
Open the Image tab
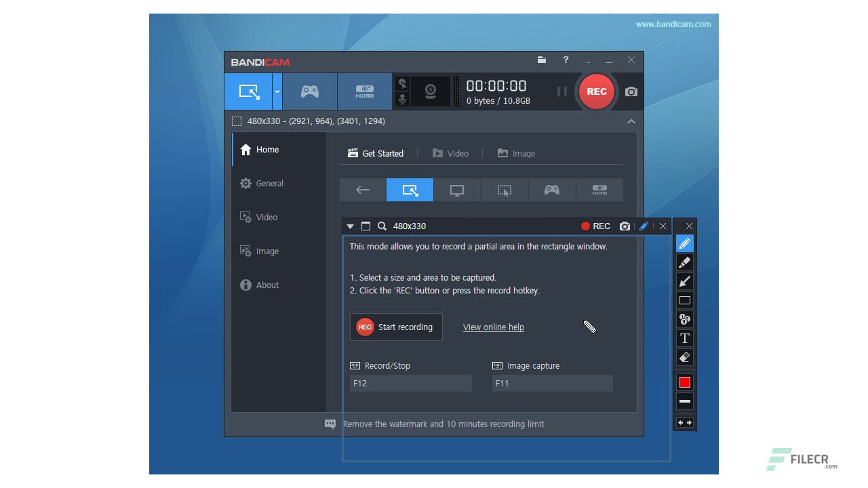522,153
